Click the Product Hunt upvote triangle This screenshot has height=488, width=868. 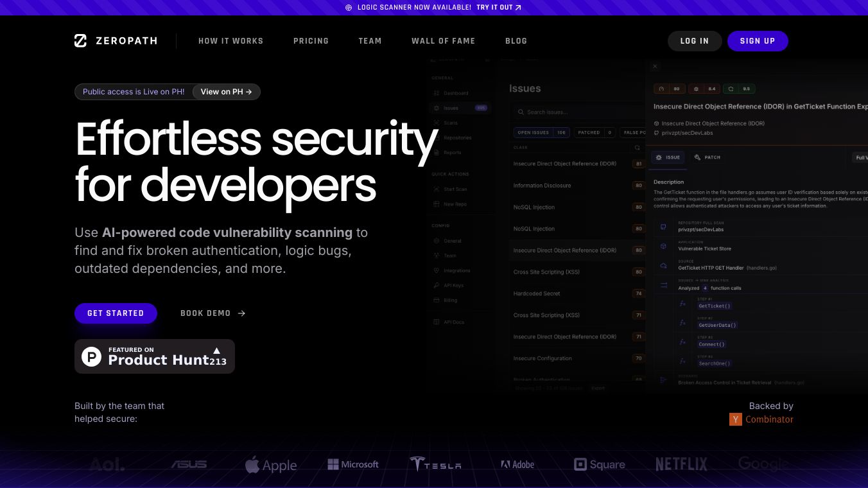tap(216, 351)
